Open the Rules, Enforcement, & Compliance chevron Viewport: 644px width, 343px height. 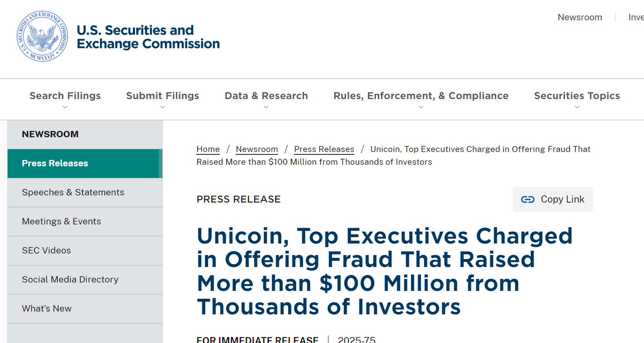click(421, 107)
